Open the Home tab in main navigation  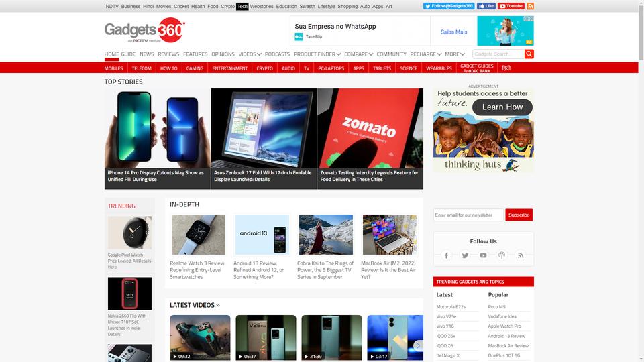pos(111,54)
